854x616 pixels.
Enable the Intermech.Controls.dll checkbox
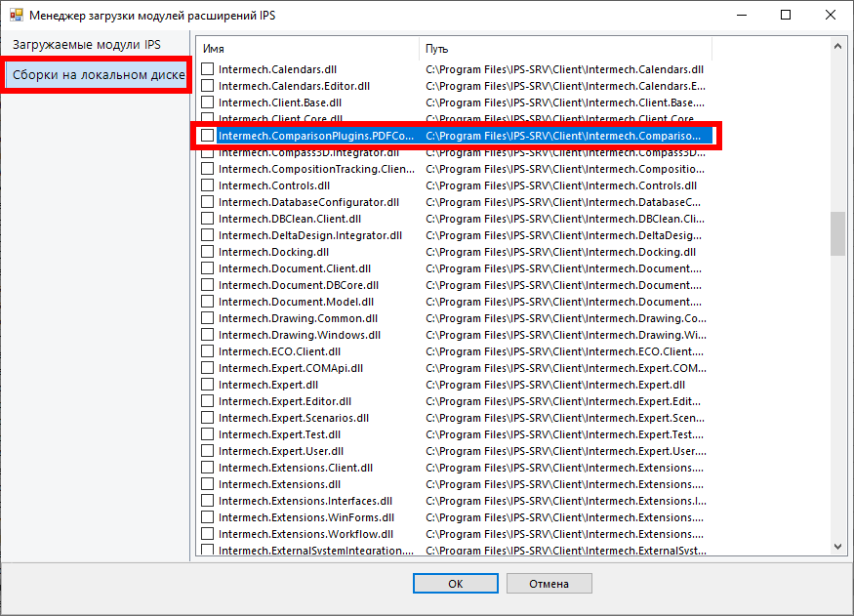click(207, 185)
